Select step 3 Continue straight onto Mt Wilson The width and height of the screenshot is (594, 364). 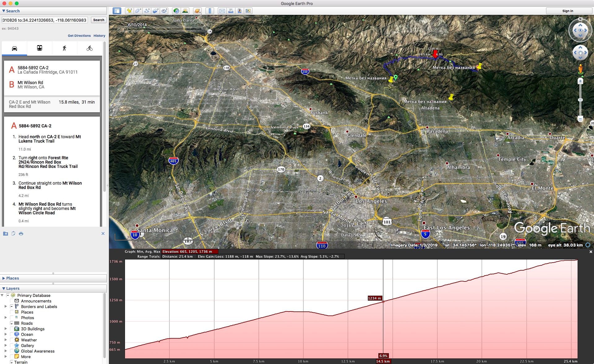(50, 185)
